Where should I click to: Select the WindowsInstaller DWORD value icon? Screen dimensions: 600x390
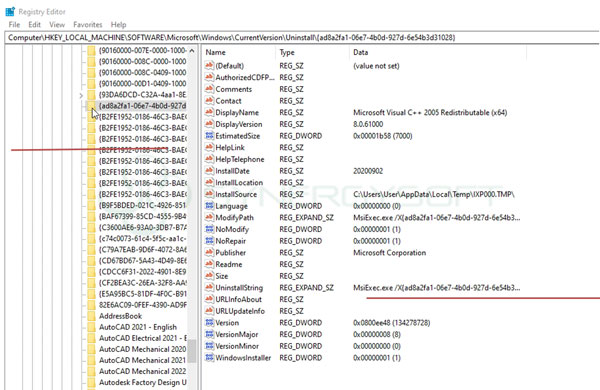[x=209, y=357]
